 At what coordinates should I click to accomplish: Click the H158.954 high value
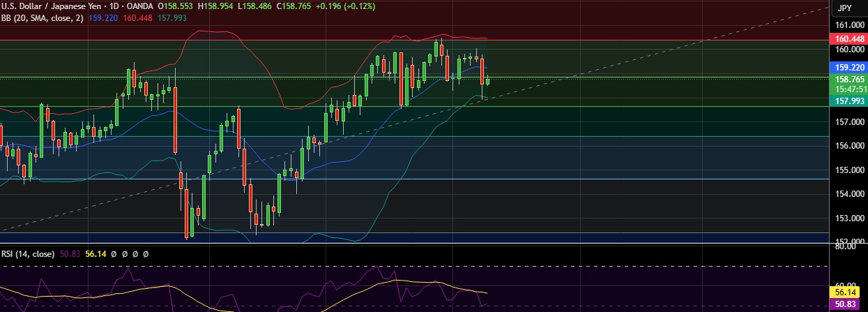(x=217, y=6)
